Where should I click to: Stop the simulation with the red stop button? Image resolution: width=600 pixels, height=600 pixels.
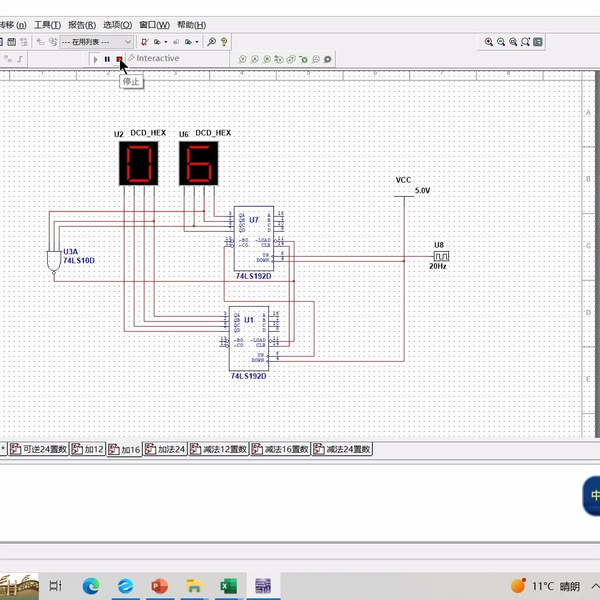point(118,59)
